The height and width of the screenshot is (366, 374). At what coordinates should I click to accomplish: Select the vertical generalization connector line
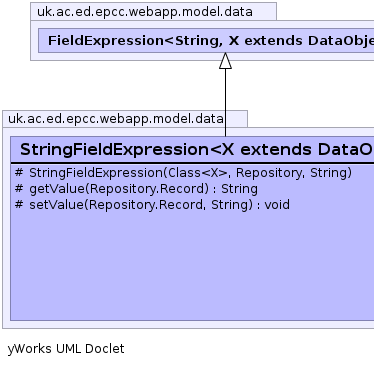225,102
